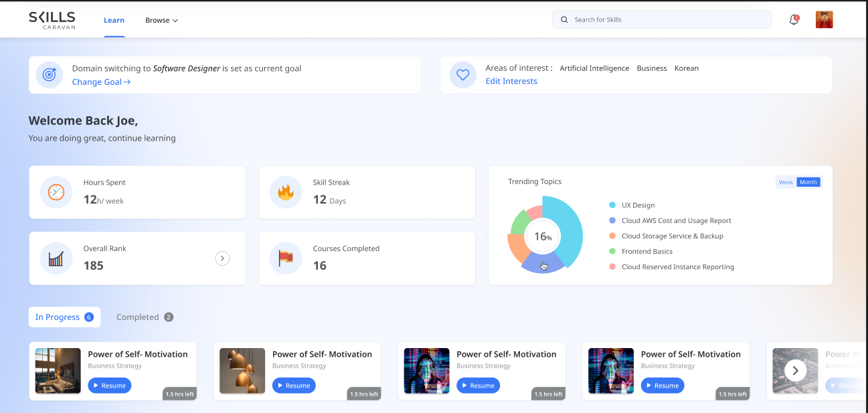Image resolution: width=868 pixels, height=413 pixels.
Task: Click the Overall Rank chart icon
Action: coord(56,258)
